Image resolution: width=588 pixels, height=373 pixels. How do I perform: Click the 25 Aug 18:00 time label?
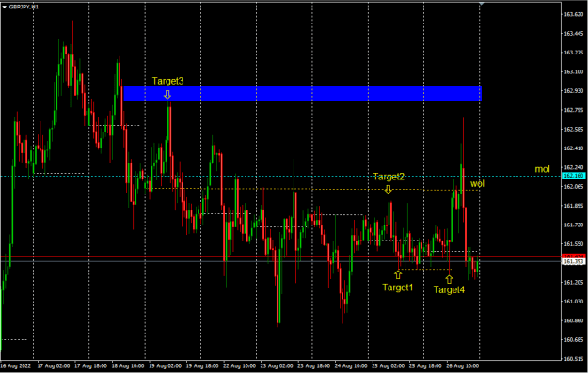pyautogui.click(x=425, y=365)
